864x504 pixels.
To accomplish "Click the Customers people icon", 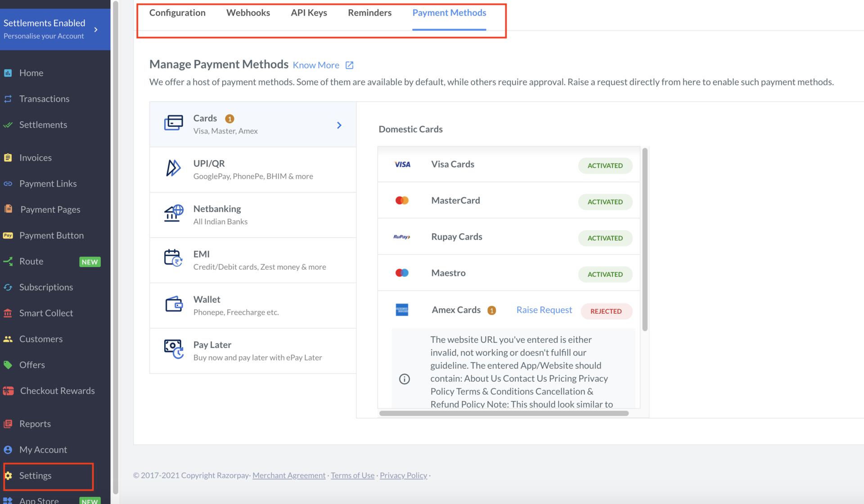I will click(8, 339).
